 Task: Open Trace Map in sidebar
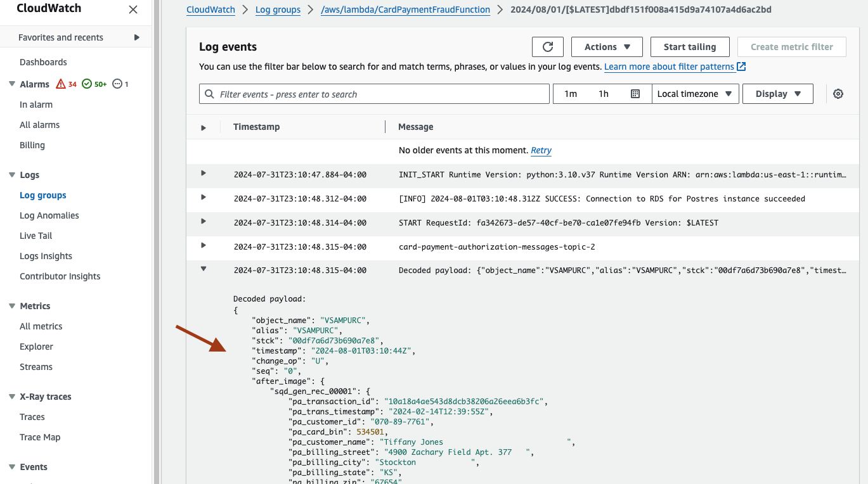40,437
